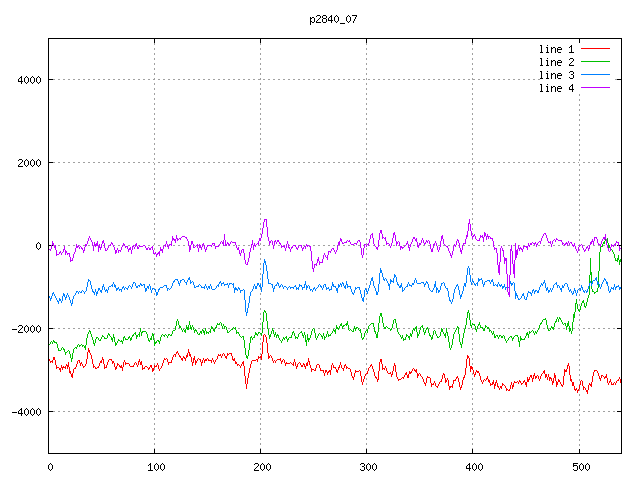Image resolution: width=640 pixels, height=480 pixels.
Task: Click the red line's dip before x=200
Action: pos(246,387)
